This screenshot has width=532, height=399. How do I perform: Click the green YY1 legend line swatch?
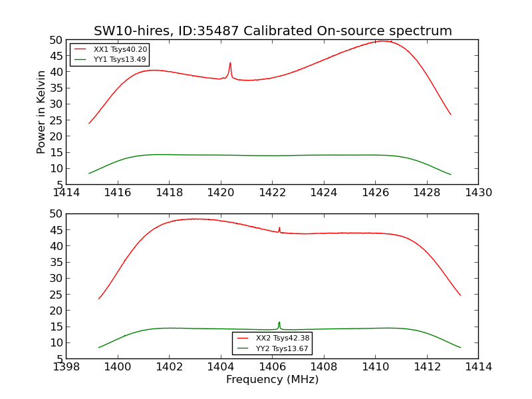(80, 59)
